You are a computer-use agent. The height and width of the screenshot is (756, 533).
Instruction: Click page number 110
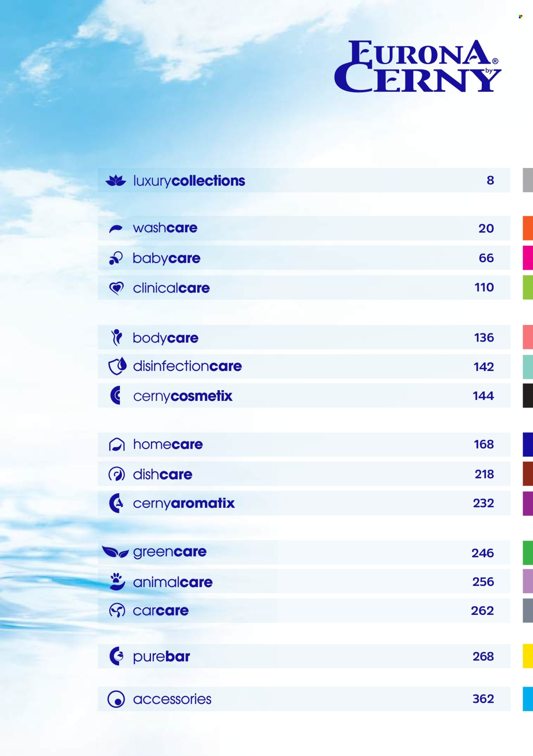coord(484,287)
